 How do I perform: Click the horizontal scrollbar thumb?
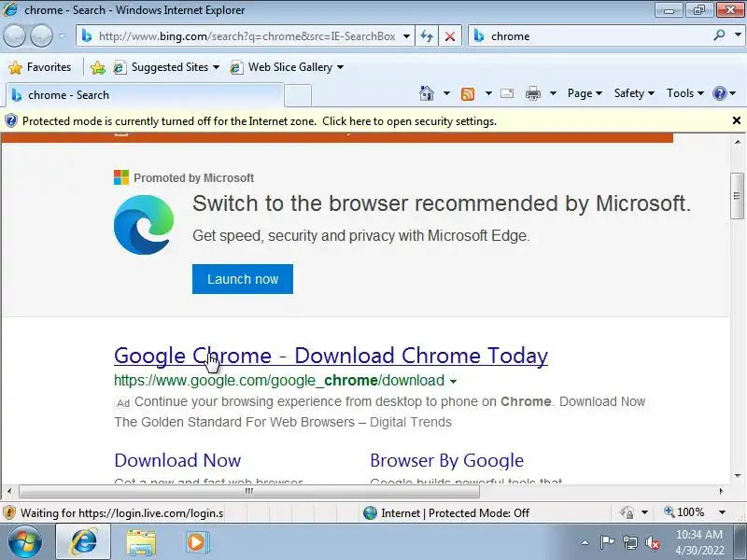tap(249, 491)
